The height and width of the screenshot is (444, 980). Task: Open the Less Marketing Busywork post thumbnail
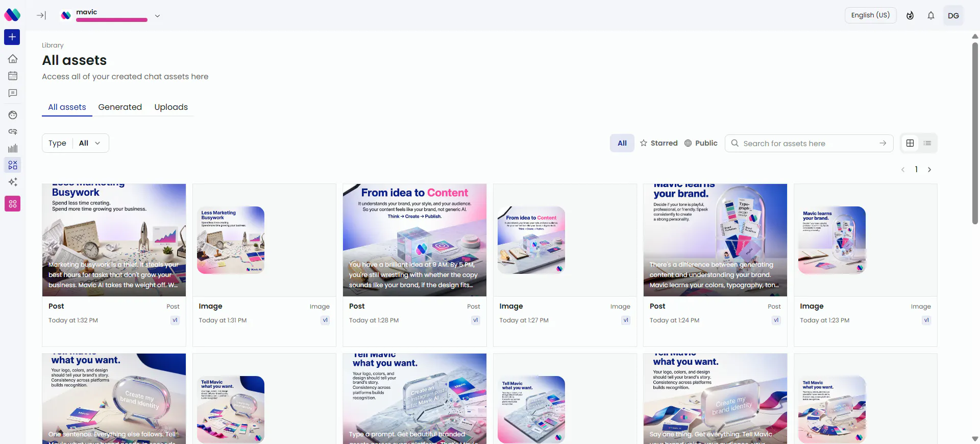coord(114,240)
